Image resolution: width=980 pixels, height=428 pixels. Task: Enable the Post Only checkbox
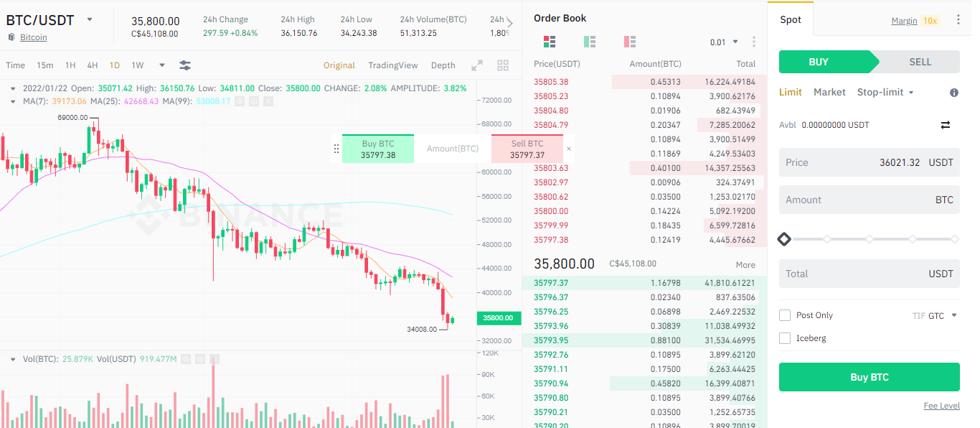point(784,315)
